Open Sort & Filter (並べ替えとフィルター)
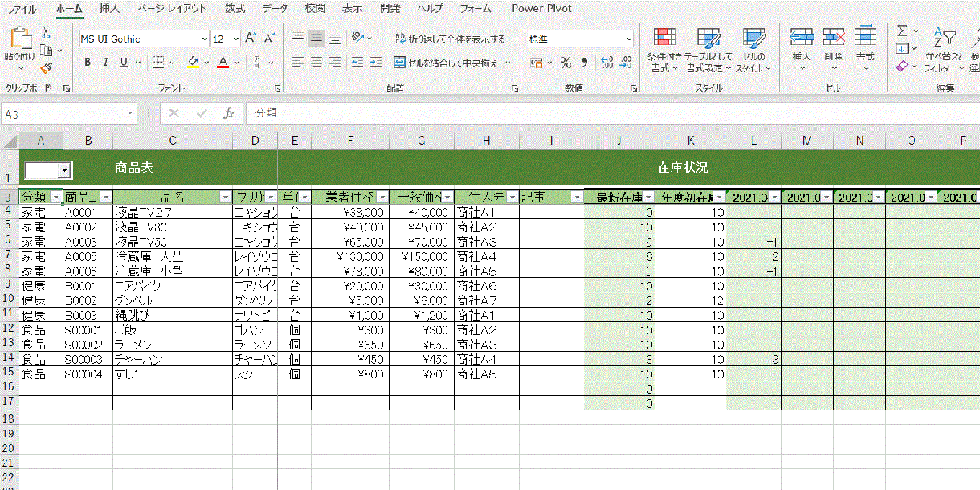The height and width of the screenshot is (490, 980). (943, 50)
